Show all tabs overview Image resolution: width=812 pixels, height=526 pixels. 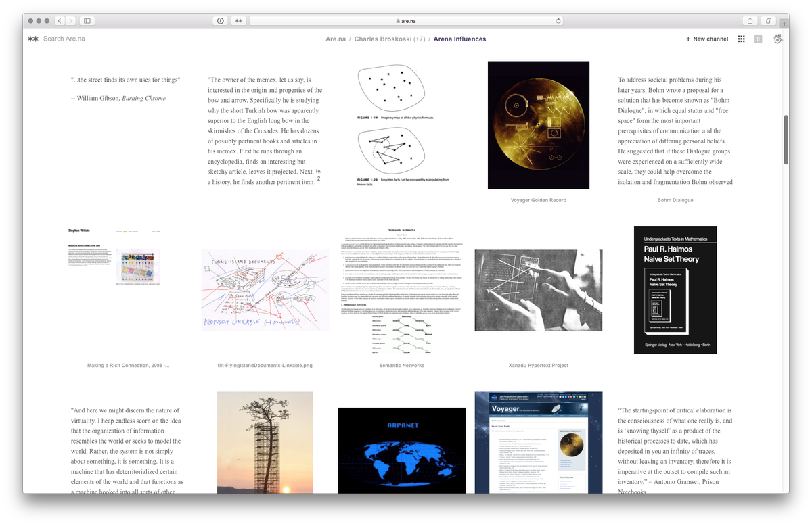click(769, 21)
